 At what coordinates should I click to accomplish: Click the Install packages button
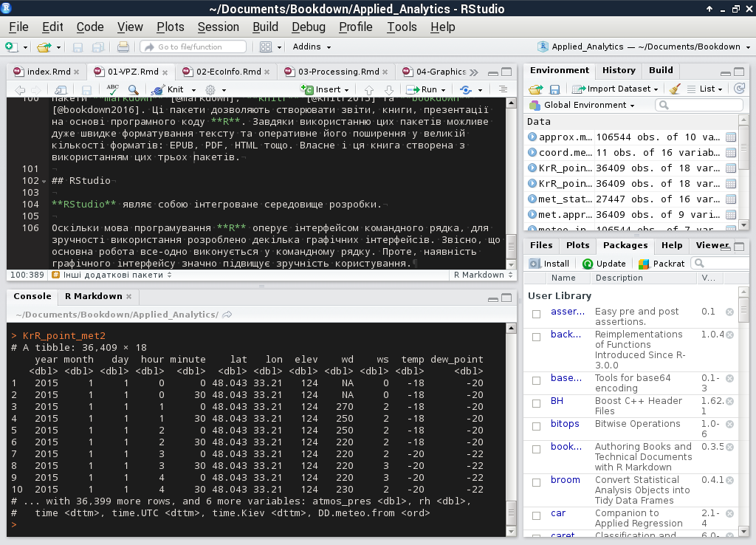(550, 263)
